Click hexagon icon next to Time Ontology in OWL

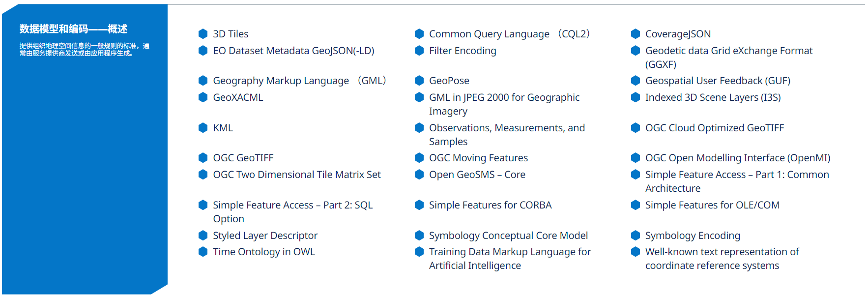[x=203, y=251]
